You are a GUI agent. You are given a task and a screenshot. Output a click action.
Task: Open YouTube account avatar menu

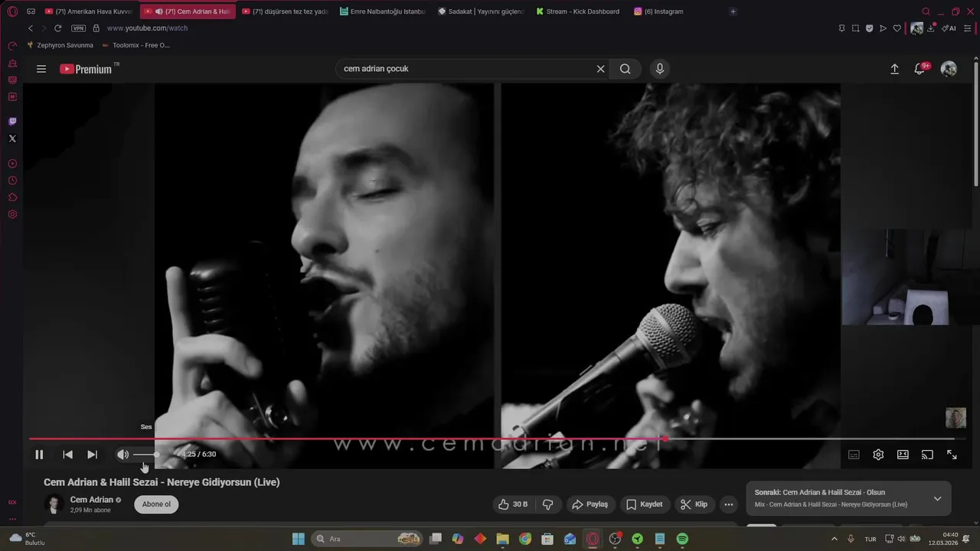[949, 69]
